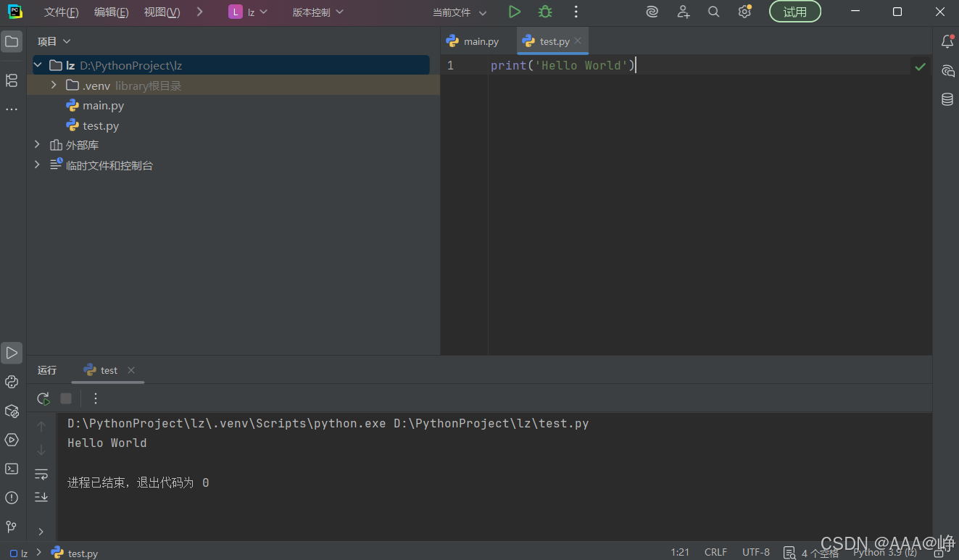Image resolution: width=959 pixels, height=560 pixels.
Task: Toggle soft-wrap in Run console
Action: click(41, 475)
